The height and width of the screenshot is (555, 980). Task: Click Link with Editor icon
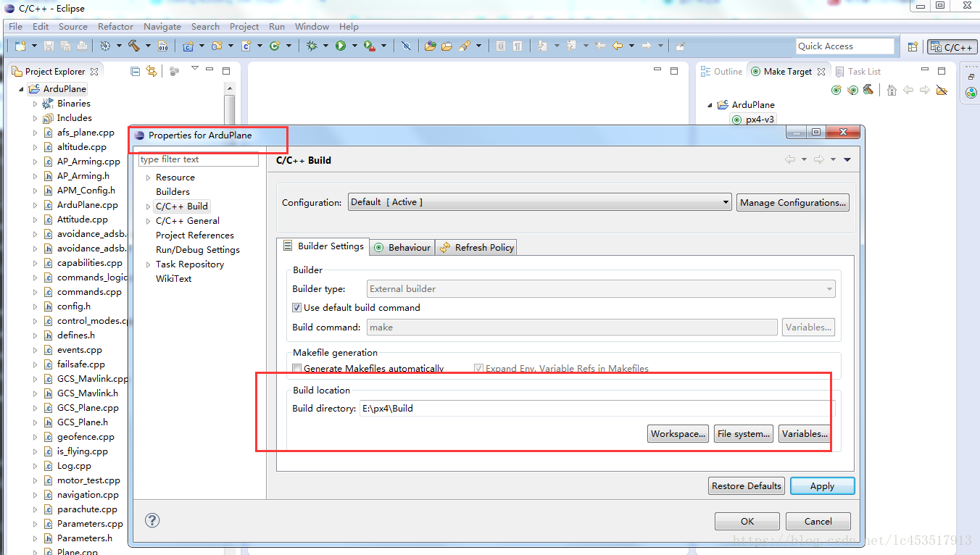[151, 71]
